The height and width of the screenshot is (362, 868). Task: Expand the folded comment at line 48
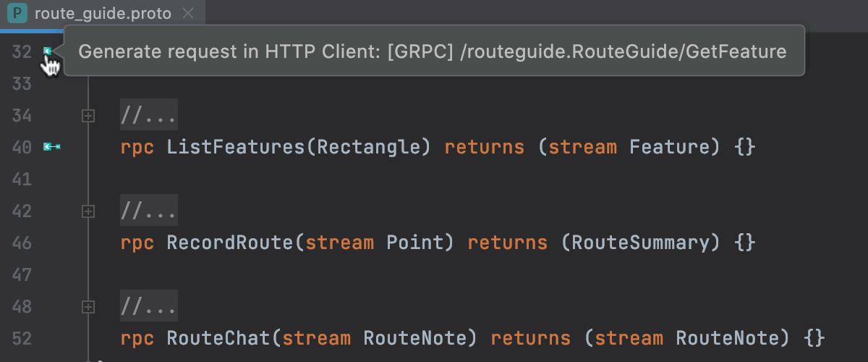click(x=88, y=307)
